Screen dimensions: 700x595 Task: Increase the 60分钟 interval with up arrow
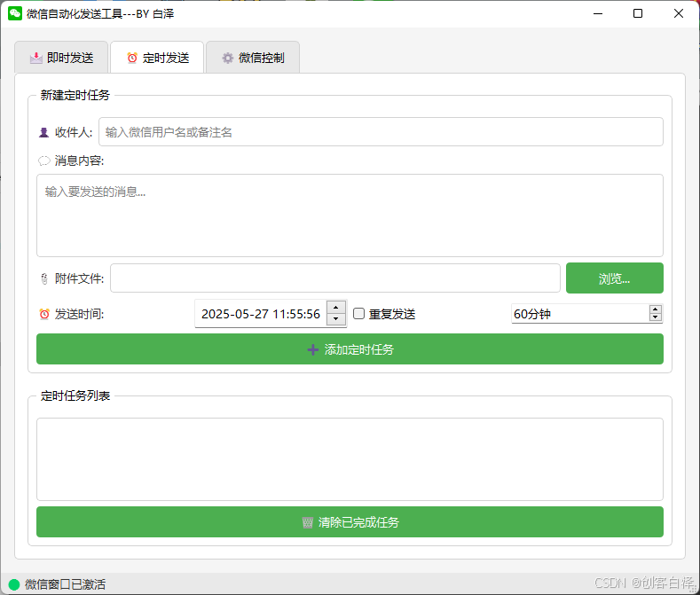point(656,309)
